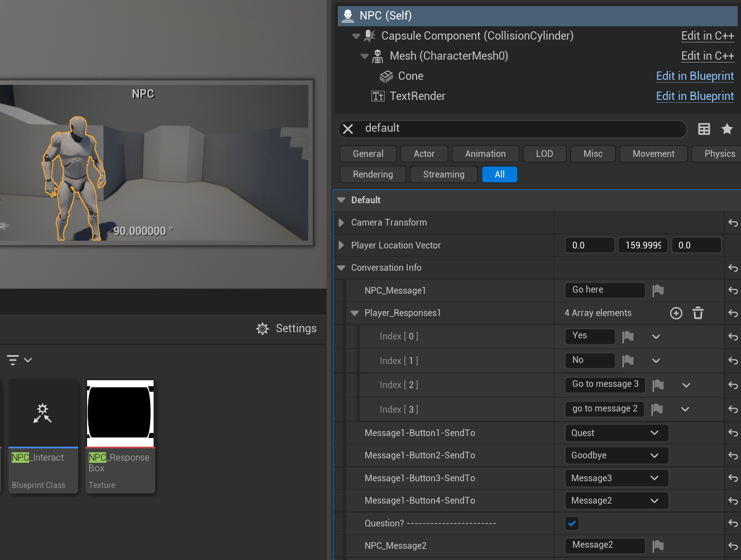Expand the Player Location Vector property
The height and width of the screenshot is (560, 741).
tap(341, 245)
